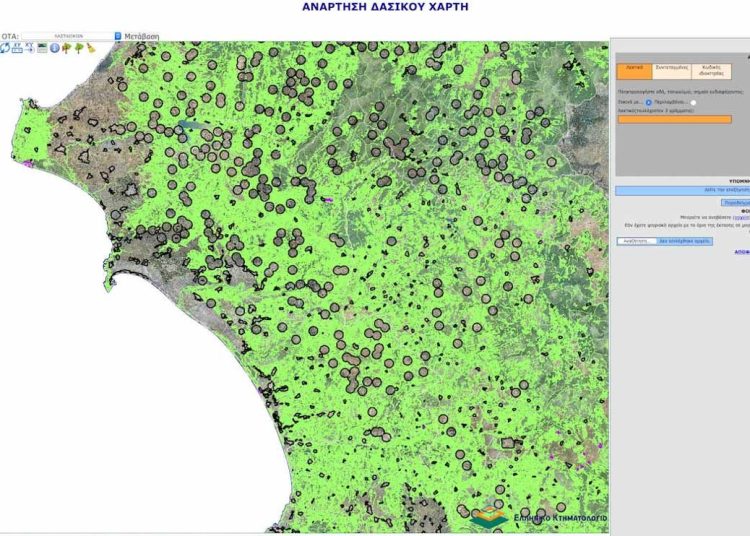
Task: Select the 'Ξεκινά με...' radio button
Action: click(649, 102)
